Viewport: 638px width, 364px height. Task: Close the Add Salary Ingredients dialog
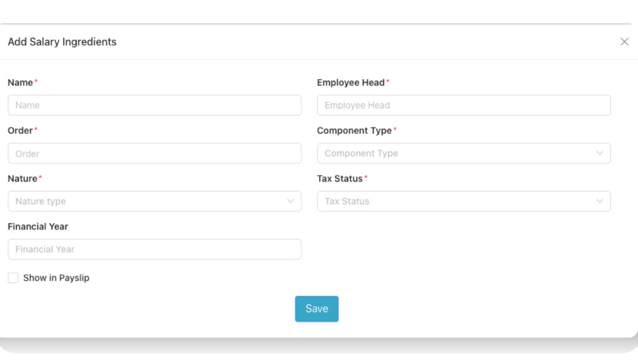pos(624,42)
